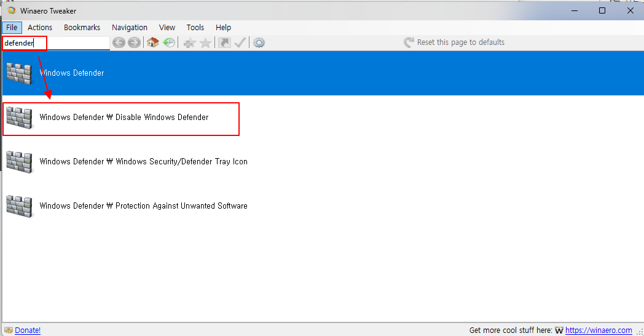
Task: Click the back navigation arrow icon
Action: (119, 42)
